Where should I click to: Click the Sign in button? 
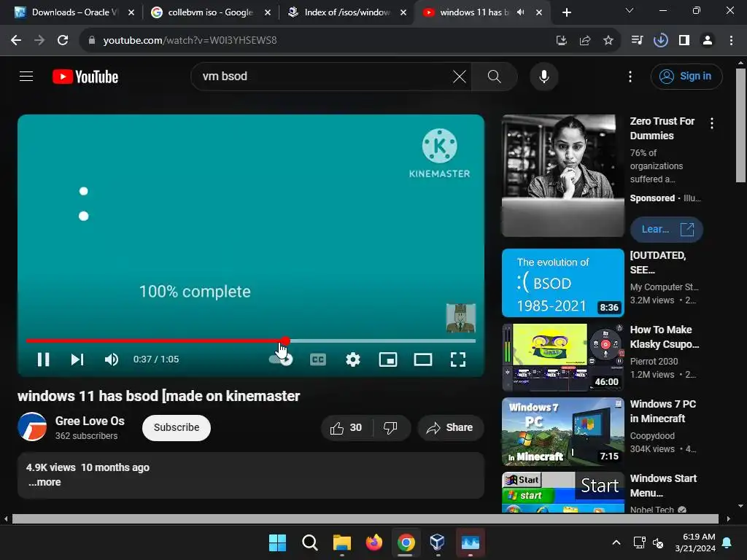coord(686,76)
